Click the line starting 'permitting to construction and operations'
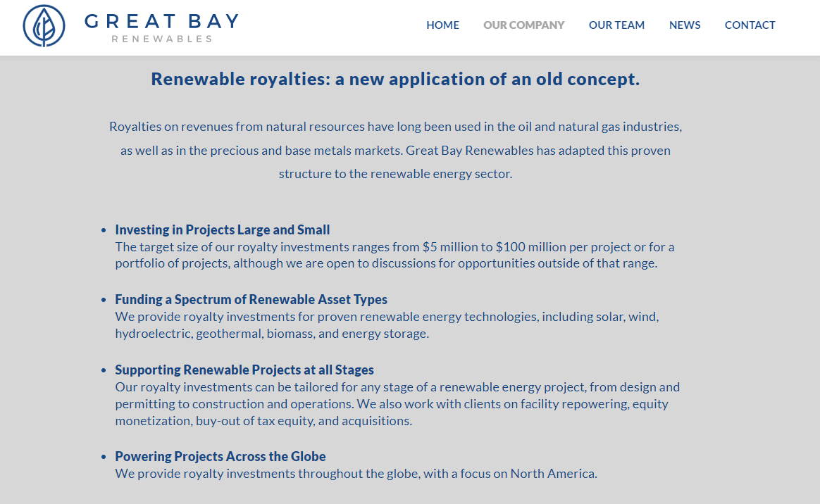Image resolution: width=820 pixels, height=504 pixels. (x=392, y=404)
